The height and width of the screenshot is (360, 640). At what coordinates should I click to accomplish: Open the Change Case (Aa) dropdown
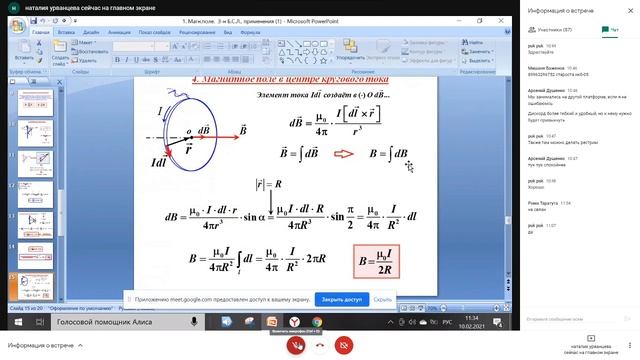(x=178, y=60)
